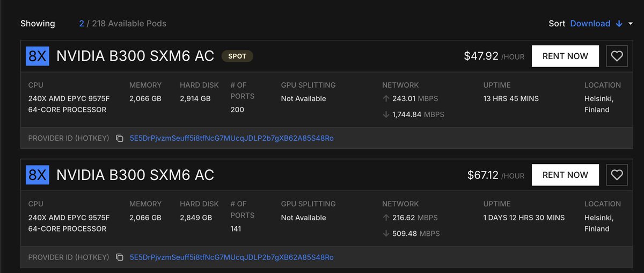Click GPU Splitting Not Available in spot pod

(303, 98)
